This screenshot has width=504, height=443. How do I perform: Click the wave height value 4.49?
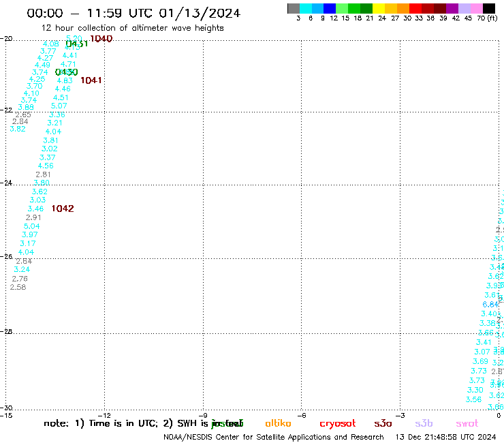pyautogui.click(x=42, y=65)
